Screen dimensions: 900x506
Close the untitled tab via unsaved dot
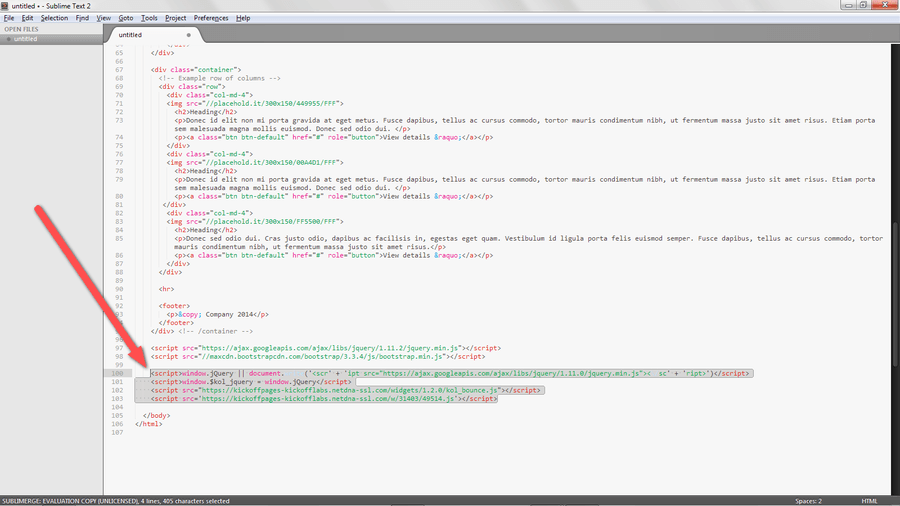(188, 35)
